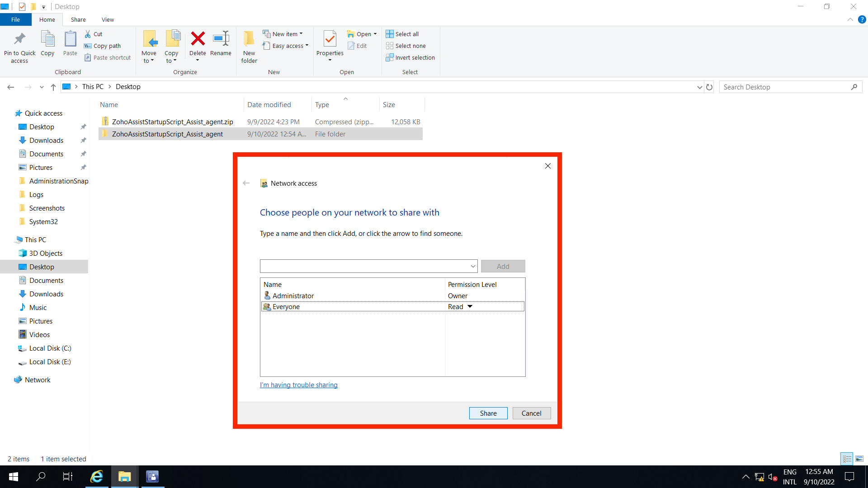Viewport: 868px width, 488px height.
Task: Switch to the Share ribbon tab
Action: tap(78, 19)
